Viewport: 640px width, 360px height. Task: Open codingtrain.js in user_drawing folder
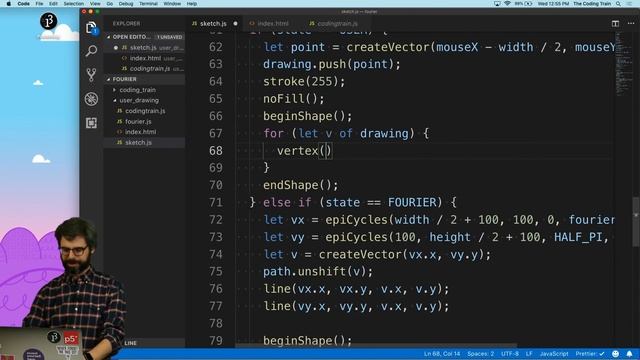coord(144,111)
